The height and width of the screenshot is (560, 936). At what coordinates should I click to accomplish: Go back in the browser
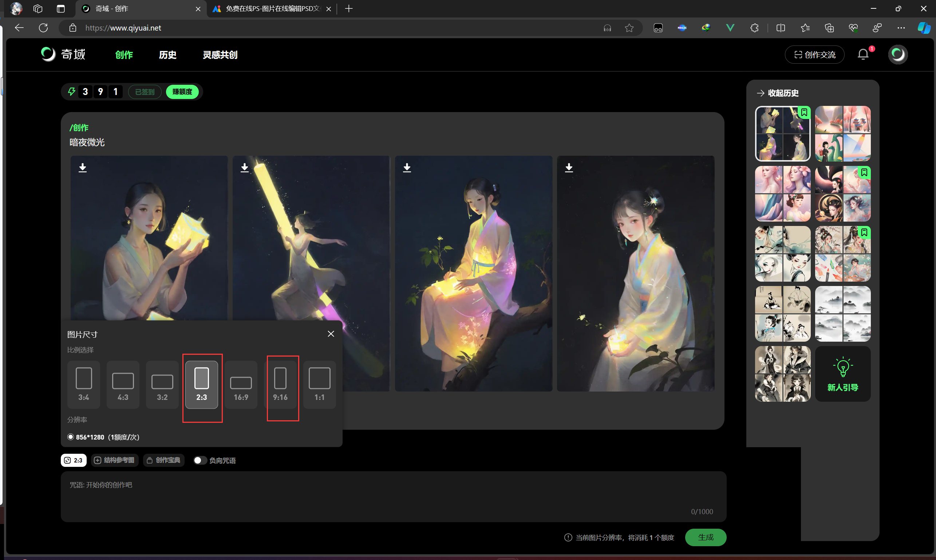[x=19, y=28]
